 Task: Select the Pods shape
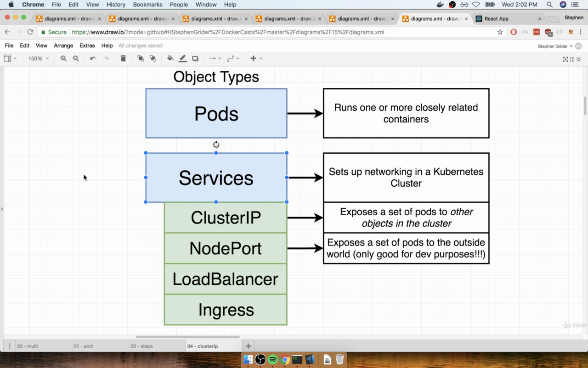coord(216,113)
